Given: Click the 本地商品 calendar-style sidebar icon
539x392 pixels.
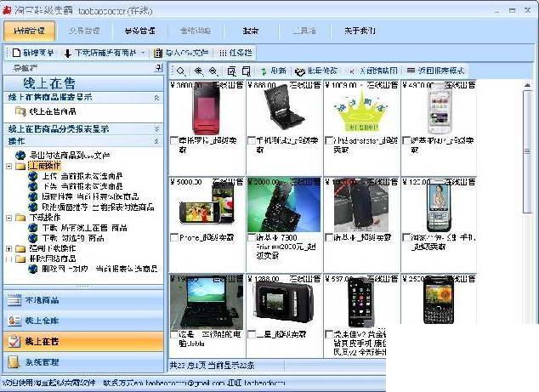Looking at the screenshot, I should click(x=14, y=300).
